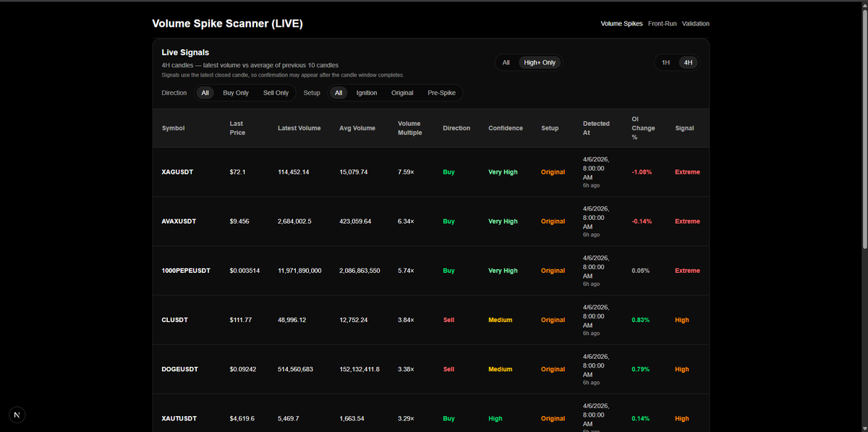
Task: Select All in the Setup filter group
Action: coord(339,93)
